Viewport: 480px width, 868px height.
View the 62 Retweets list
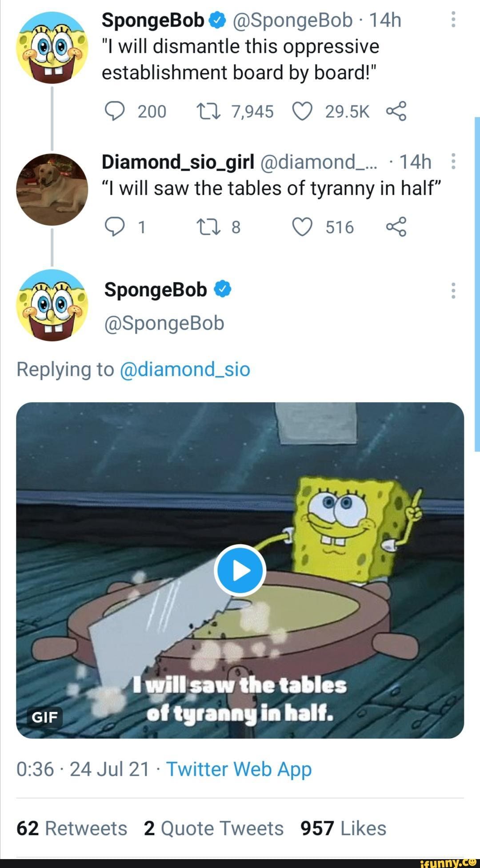[70, 828]
